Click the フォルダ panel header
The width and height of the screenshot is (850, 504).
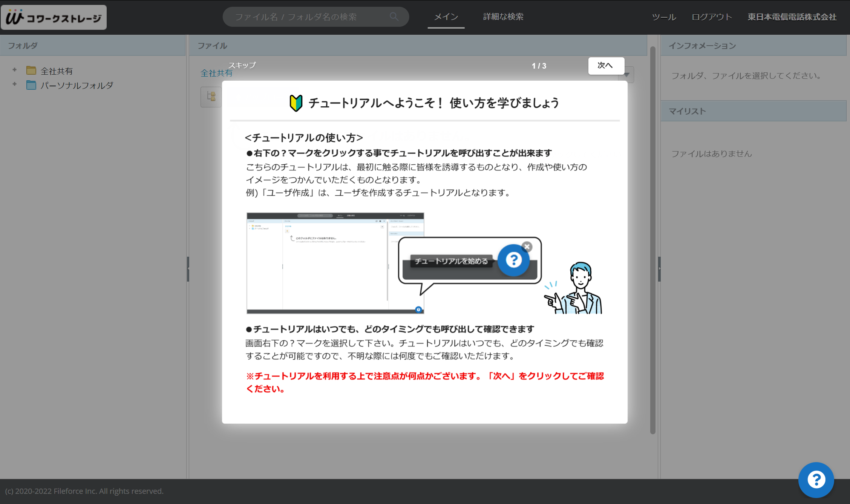[93, 46]
